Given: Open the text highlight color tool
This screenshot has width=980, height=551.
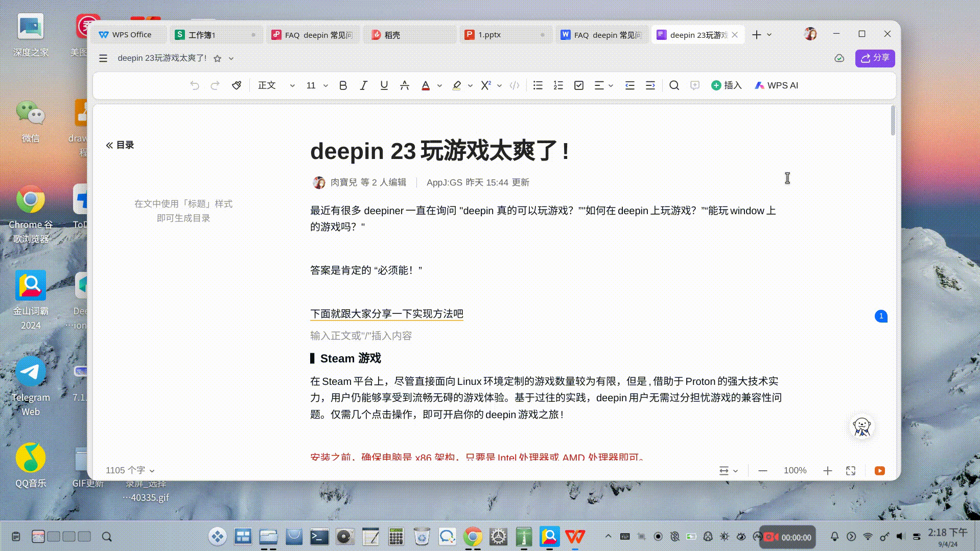Looking at the screenshot, I should 456,85.
